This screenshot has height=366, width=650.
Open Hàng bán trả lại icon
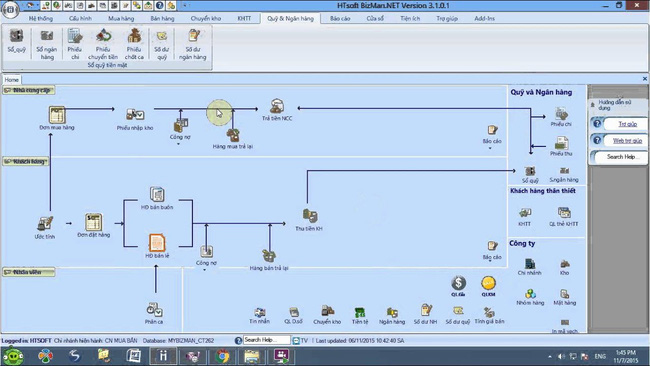point(269,260)
